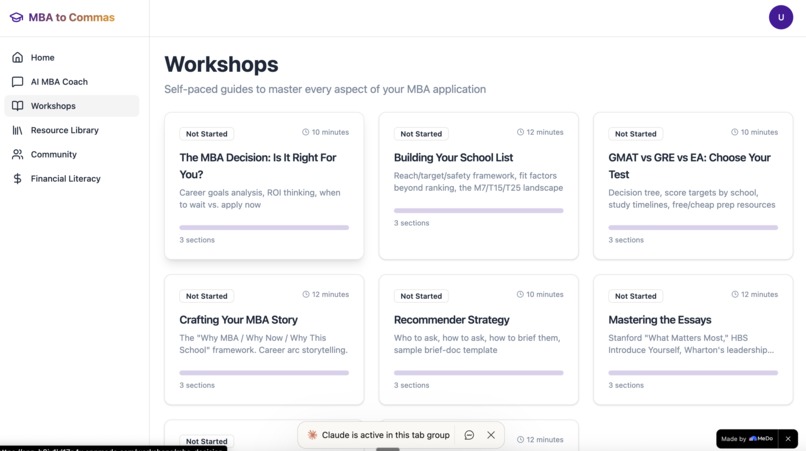Screen dimensions: 806x451
Task: Click Reach/target/safety framework description
Action: tap(479, 182)
